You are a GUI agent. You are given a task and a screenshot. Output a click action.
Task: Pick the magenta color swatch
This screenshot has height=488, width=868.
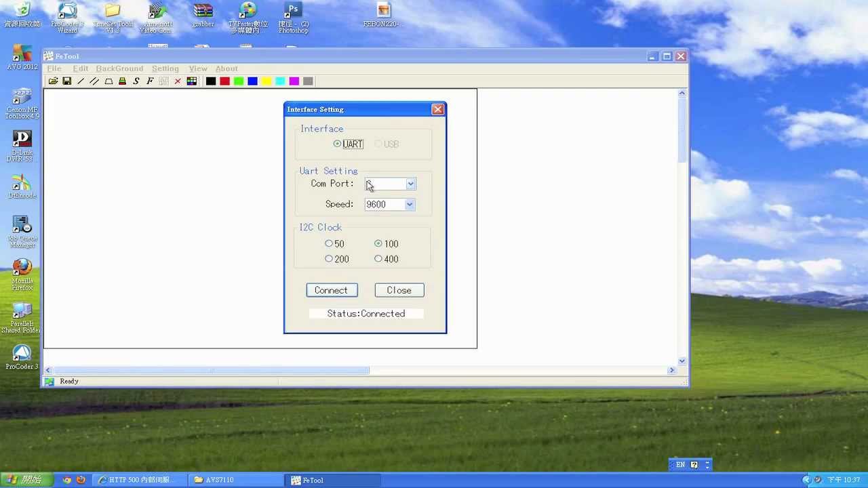coord(294,81)
